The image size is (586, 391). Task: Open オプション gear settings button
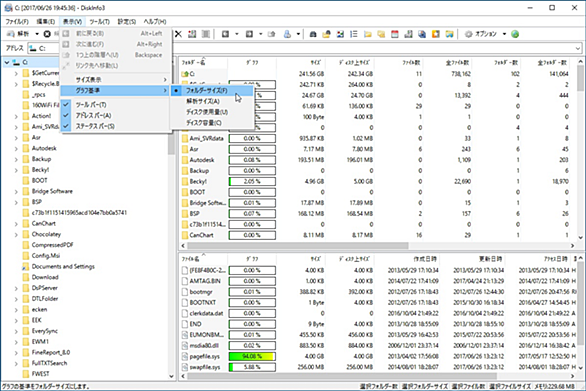point(480,34)
